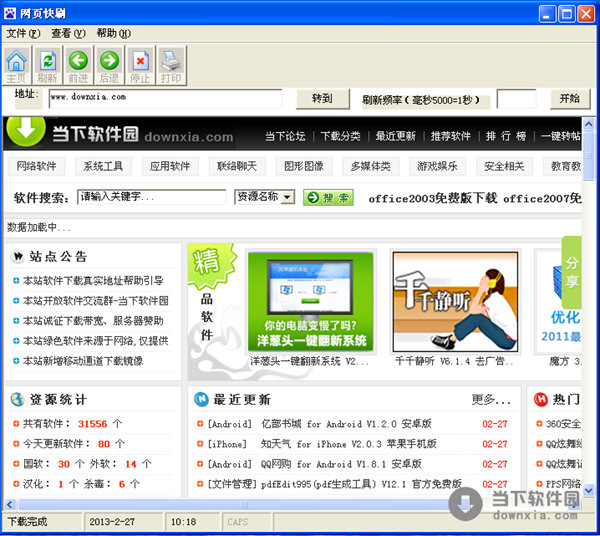
Task: Open the 当下论坛 nav link
Action: [x=285, y=136]
